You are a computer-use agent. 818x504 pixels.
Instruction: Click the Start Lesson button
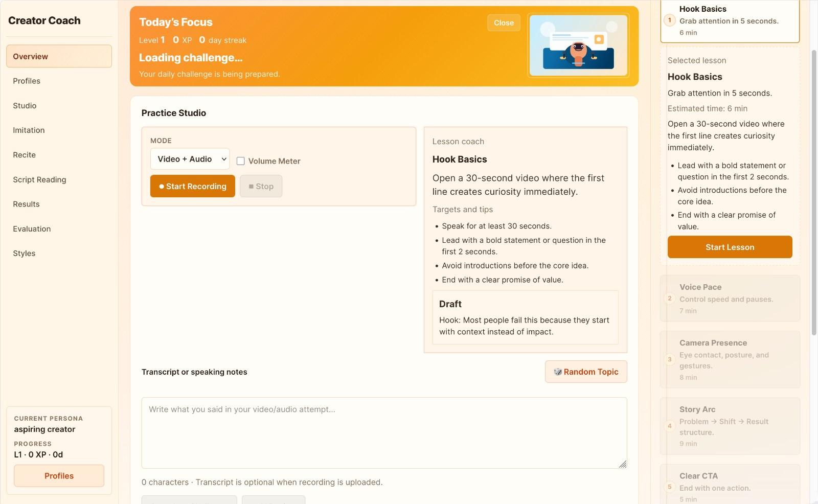[730, 247]
